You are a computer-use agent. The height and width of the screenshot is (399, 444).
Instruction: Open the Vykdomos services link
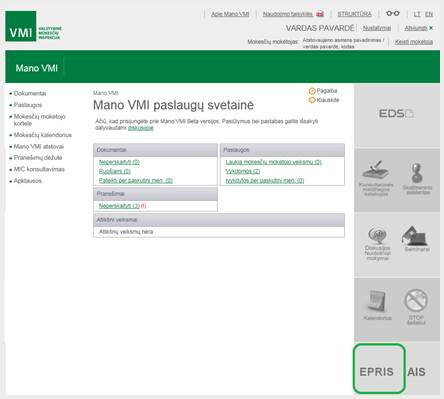pos(243,171)
